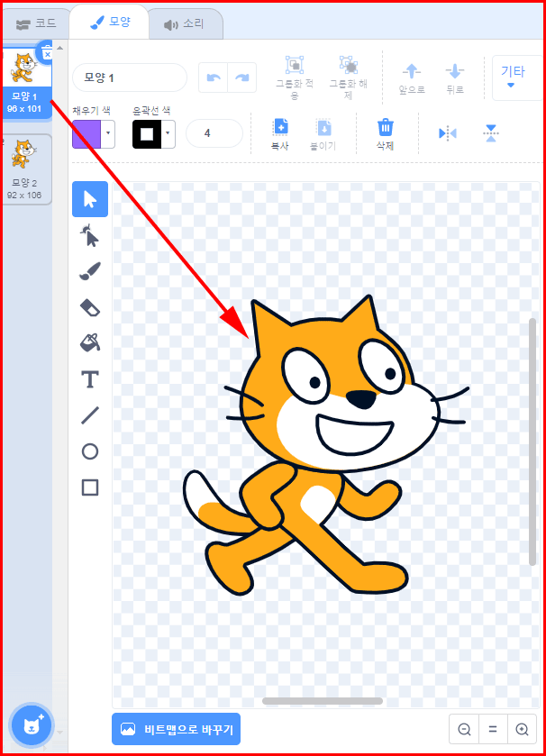Select the Line tool
This screenshot has height=756, width=546.
(x=90, y=415)
